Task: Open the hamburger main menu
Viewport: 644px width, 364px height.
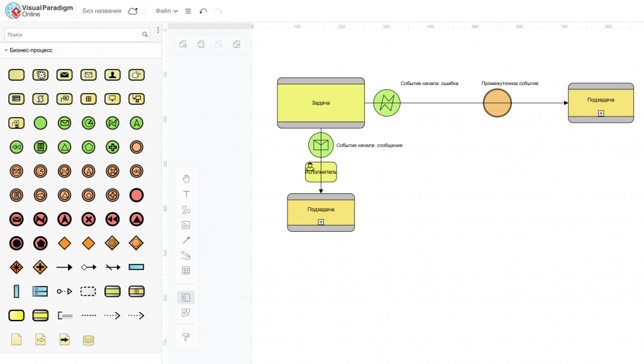Action: pos(188,11)
